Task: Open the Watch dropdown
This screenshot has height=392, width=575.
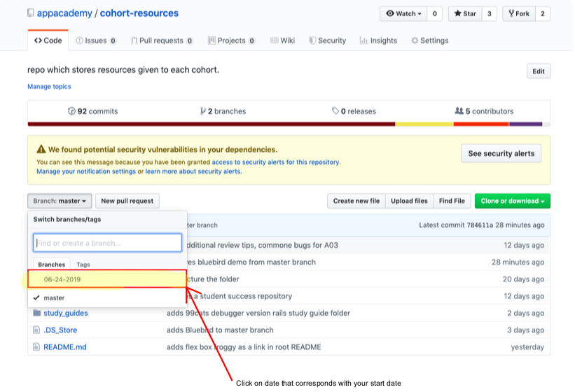Action: click(x=403, y=13)
